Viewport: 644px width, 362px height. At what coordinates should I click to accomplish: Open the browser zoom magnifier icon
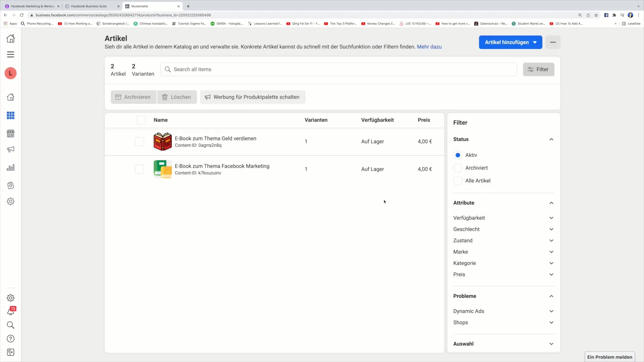coord(580,15)
